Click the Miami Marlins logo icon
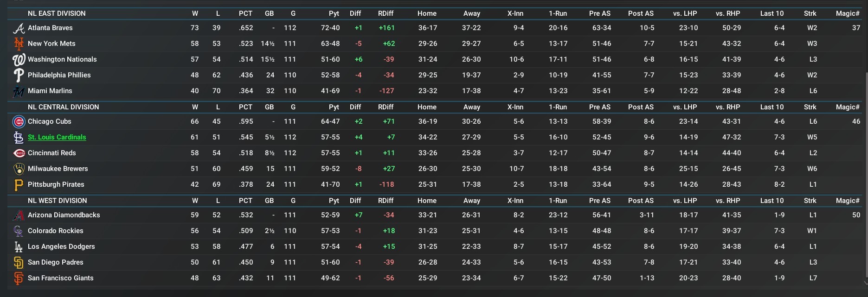 [19, 91]
